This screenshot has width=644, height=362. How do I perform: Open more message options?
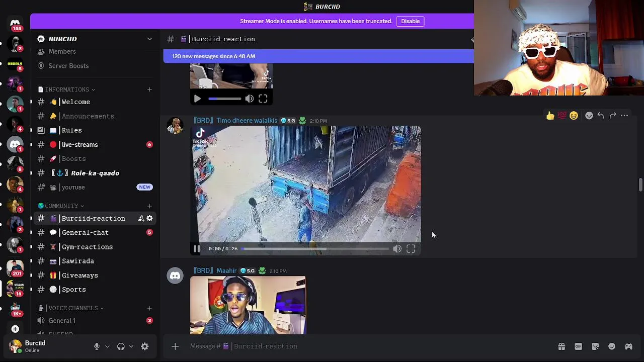624,116
